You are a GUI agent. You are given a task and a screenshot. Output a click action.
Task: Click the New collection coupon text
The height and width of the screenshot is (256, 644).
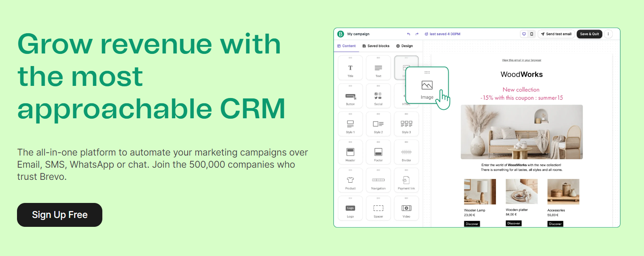(521, 94)
